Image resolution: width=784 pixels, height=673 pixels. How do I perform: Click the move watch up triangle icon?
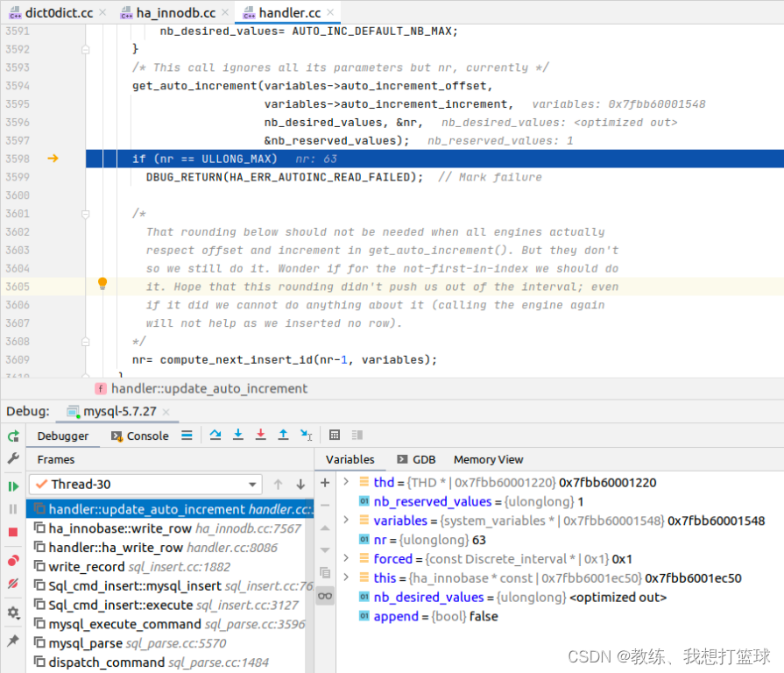(325, 528)
